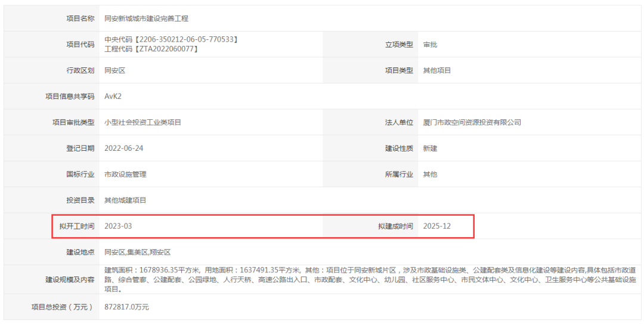This screenshot has height=326, width=644.
Task: Click the engineering code ZTA2022060077
Action: tap(167, 49)
